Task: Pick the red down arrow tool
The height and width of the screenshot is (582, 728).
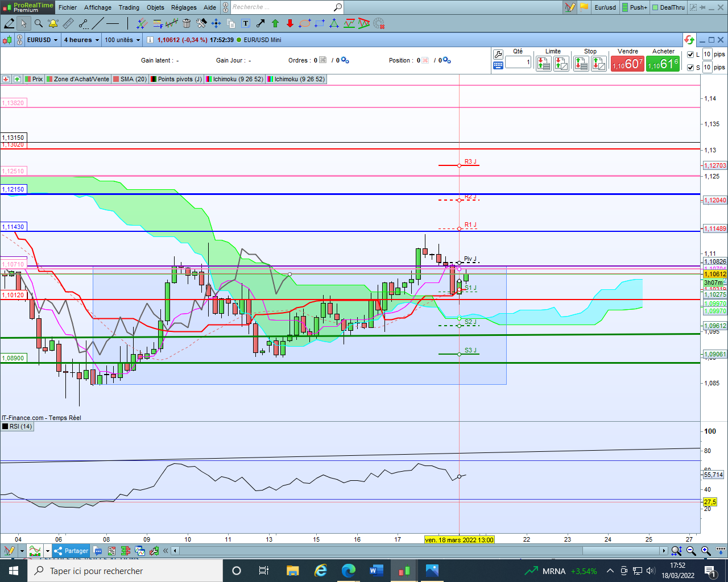Action: coord(290,23)
